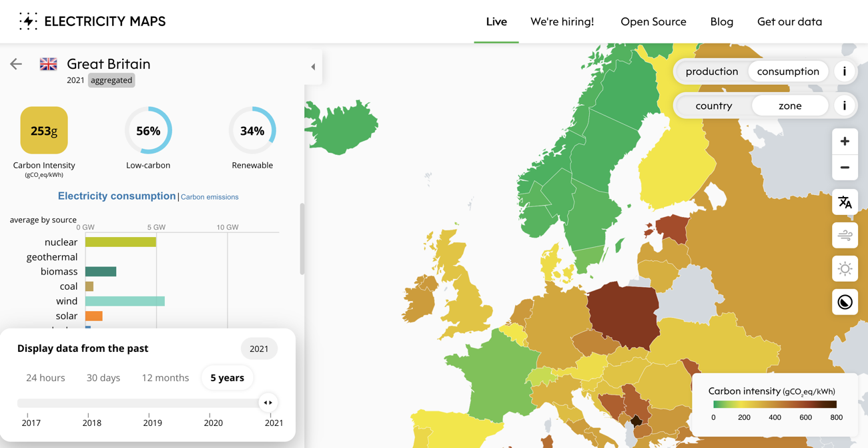Zoom in on the map
Viewport: 868px width, 448px height.
[x=845, y=141]
